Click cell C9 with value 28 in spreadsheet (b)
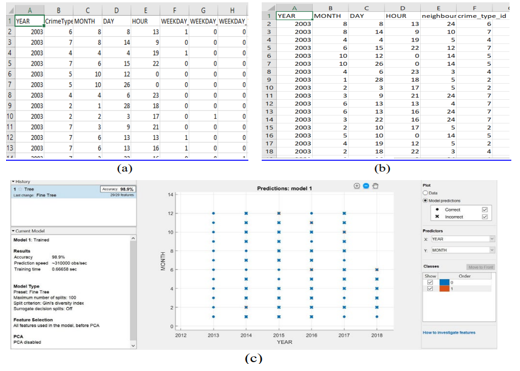This screenshot has width=520, height=371. [366, 80]
